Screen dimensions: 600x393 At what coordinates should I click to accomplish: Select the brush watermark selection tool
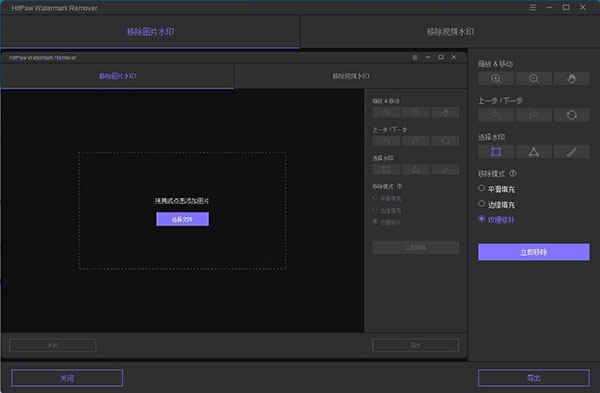pyautogui.click(x=572, y=152)
